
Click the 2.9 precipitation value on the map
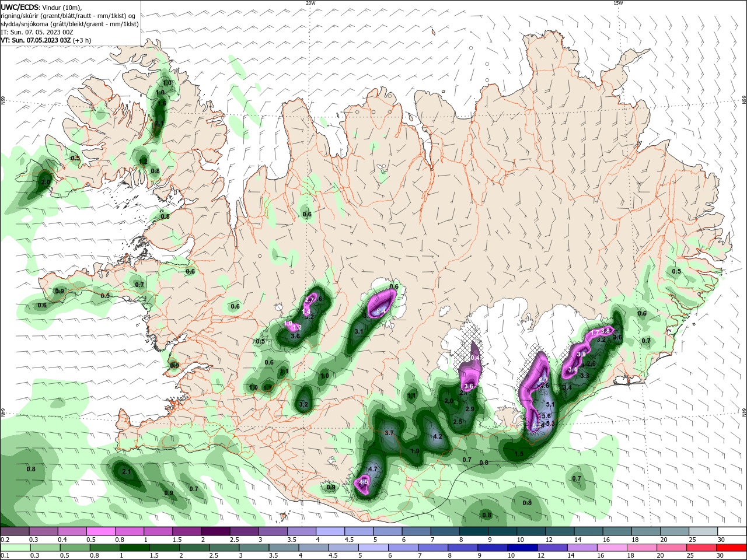pyautogui.click(x=470, y=409)
